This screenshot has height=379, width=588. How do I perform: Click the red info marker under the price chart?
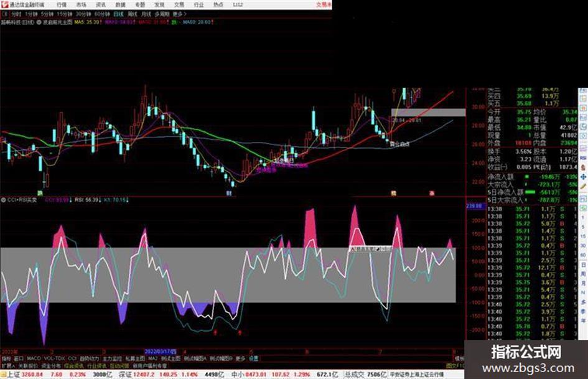pos(432,194)
